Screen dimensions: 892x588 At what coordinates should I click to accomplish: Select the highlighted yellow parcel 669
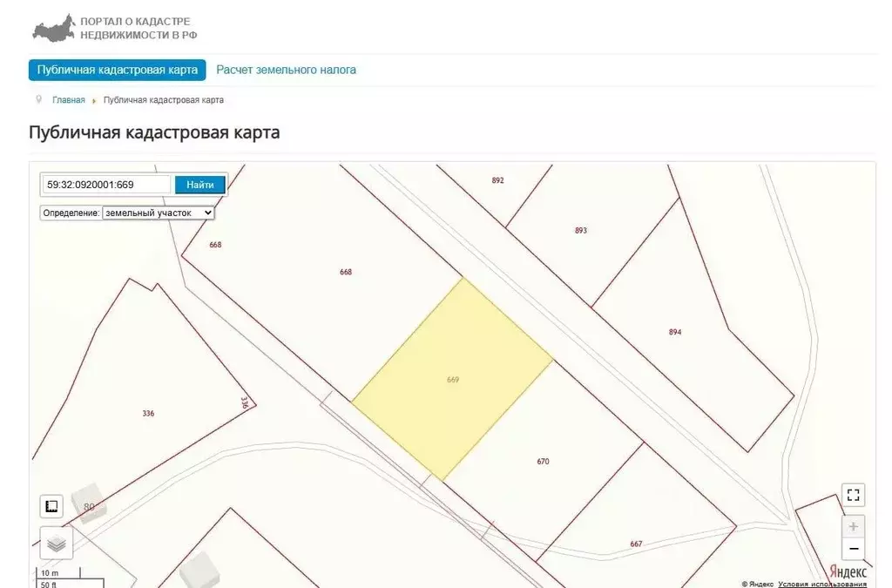click(x=452, y=380)
